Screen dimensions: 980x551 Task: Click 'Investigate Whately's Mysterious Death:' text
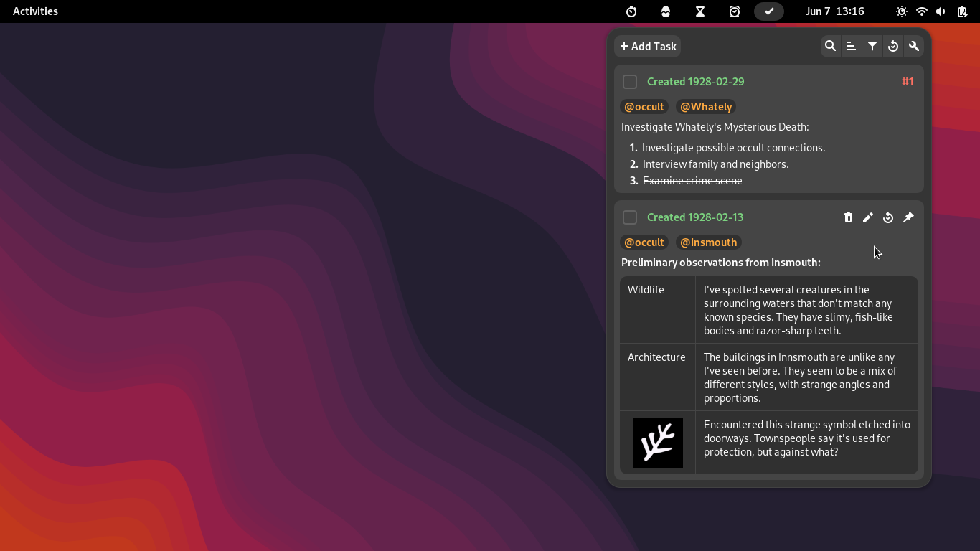(715, 127)
